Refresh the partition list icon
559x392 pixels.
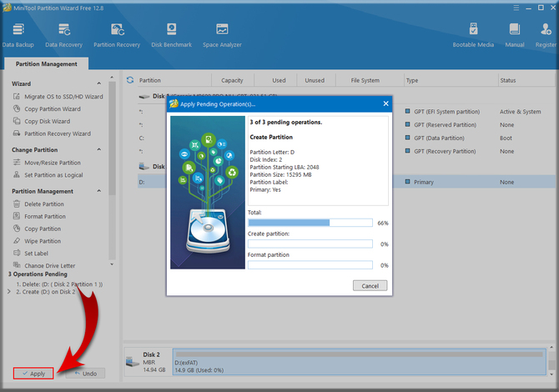(x=130, y=80)
